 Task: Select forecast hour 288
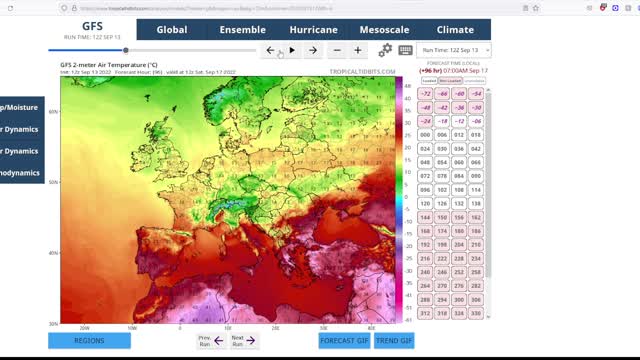pyautogui.click(x=425, y=300)
